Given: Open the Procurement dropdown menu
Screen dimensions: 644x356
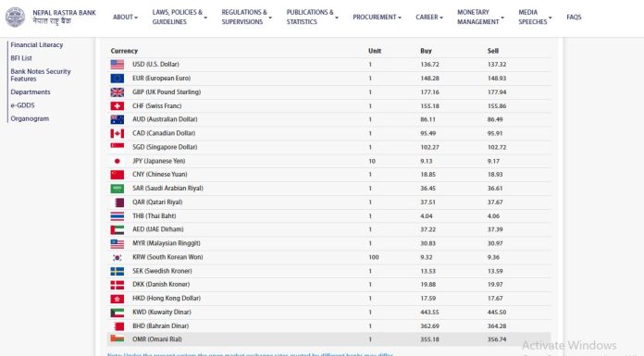Looking at the screenshot, I should point(377,18).
